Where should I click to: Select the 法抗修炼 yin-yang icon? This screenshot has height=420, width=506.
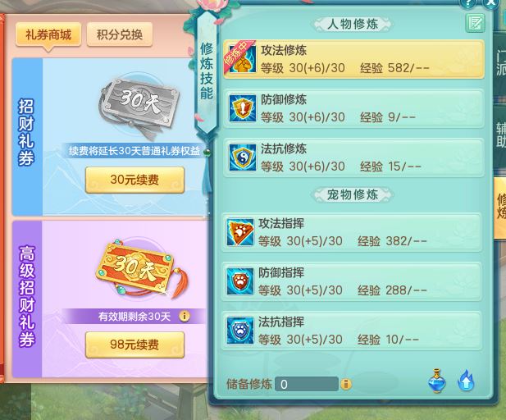pyautogui.click(x=243, y=157)
